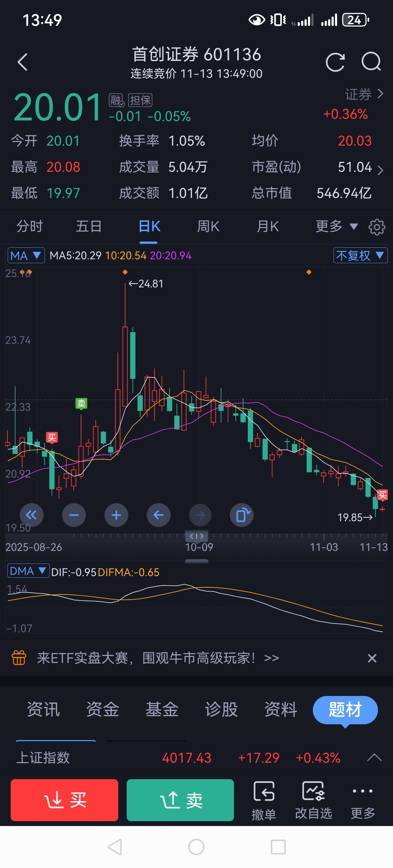The height and width of the screenshot is (868, 393).
Task: Refresh the stock quote data
Action: 335,62
